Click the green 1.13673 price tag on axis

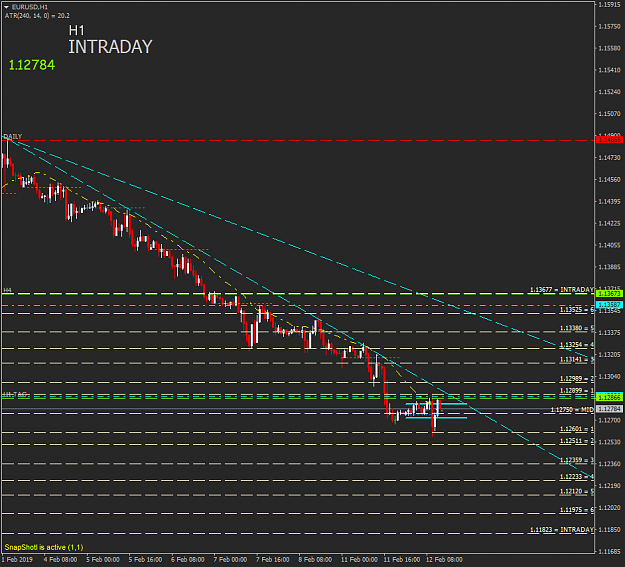(x=609, y=293)
